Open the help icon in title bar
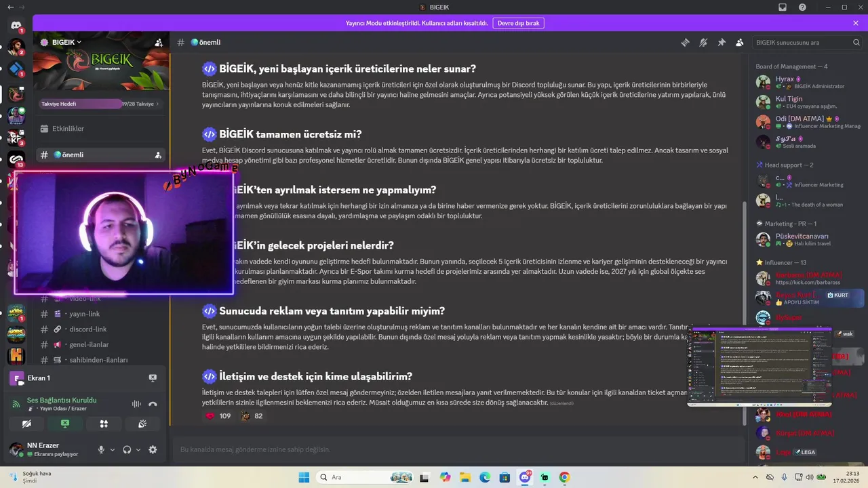 pos(802,7)
